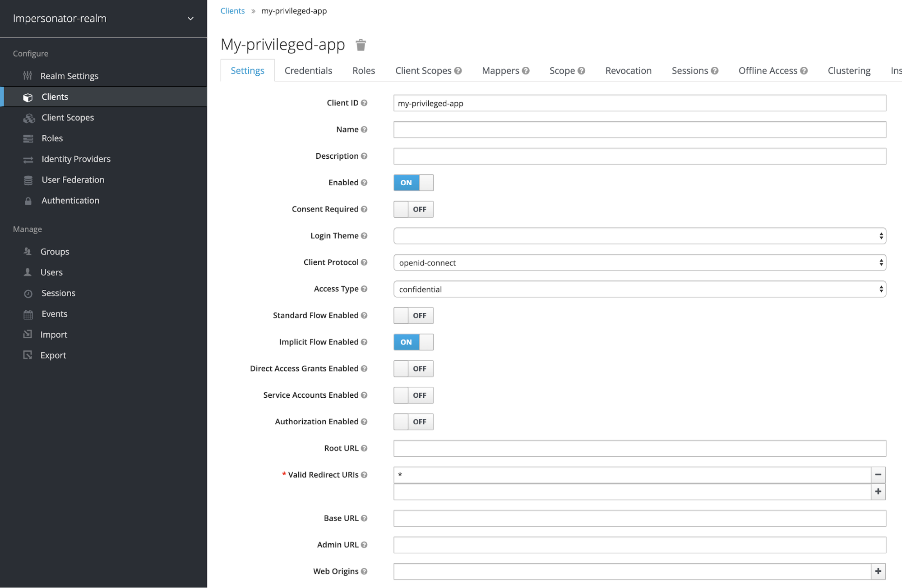
Task: Expand the Impersonator-realm selector
Action: click(x=189, y=18)
